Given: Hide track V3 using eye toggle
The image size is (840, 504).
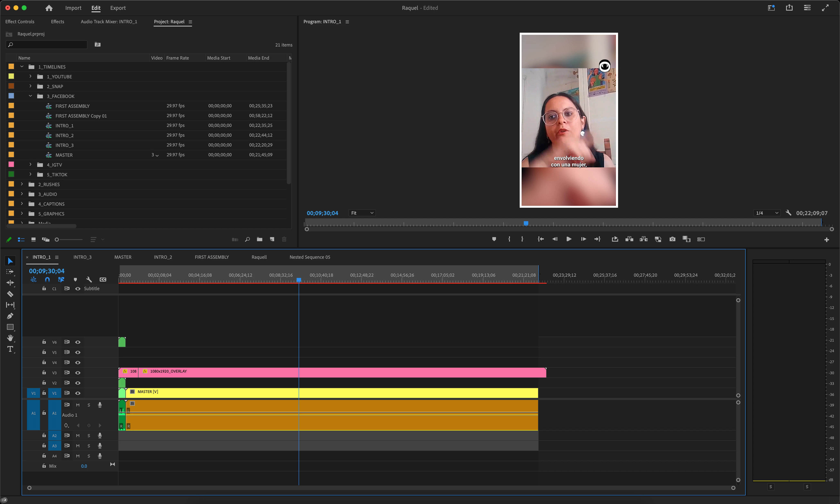Looking at the screenshot, I should point(78,373).
